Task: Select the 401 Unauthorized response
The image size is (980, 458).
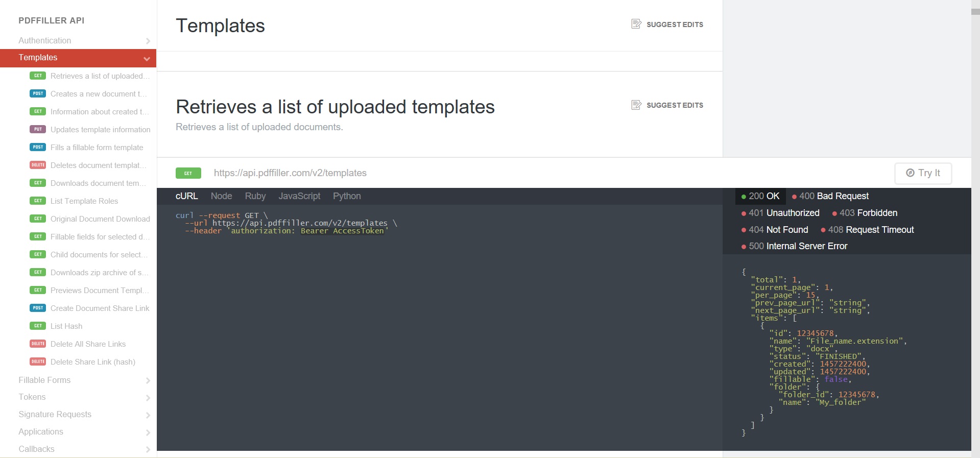Action: pyautogui.click(x=780, y=213)
